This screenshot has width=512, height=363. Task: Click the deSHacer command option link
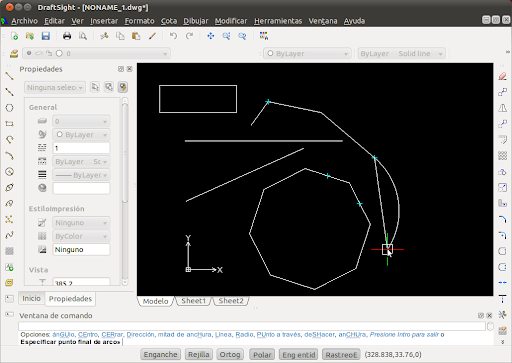(319, 334)
